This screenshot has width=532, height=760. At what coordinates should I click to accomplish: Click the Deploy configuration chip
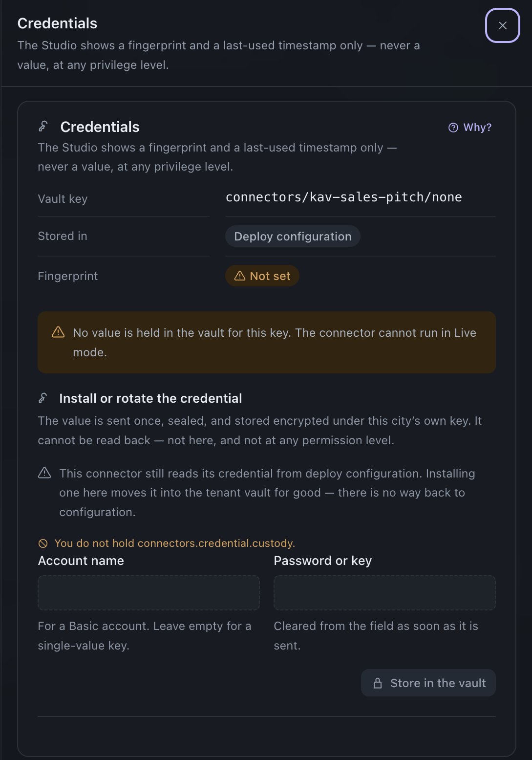pos(293,236)
